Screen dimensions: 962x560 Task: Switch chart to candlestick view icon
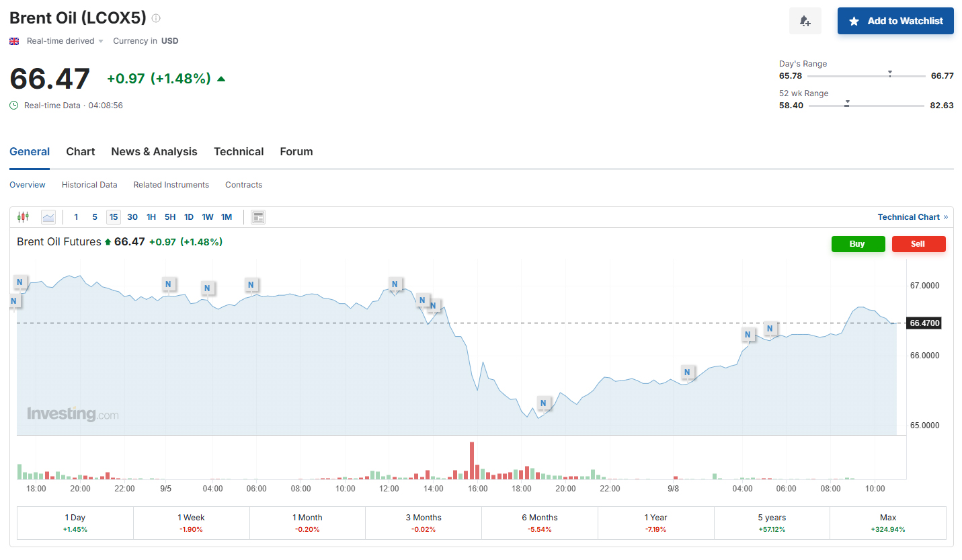23,216
